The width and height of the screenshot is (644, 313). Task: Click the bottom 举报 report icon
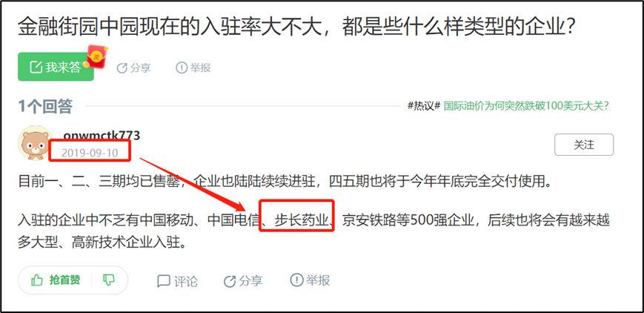(296, 280)
